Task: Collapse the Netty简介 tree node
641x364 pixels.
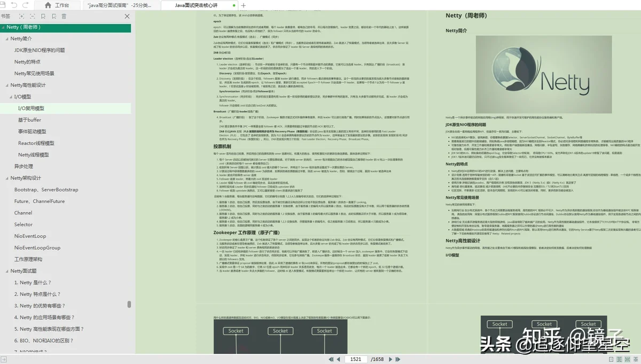Action: click(6, 38)
